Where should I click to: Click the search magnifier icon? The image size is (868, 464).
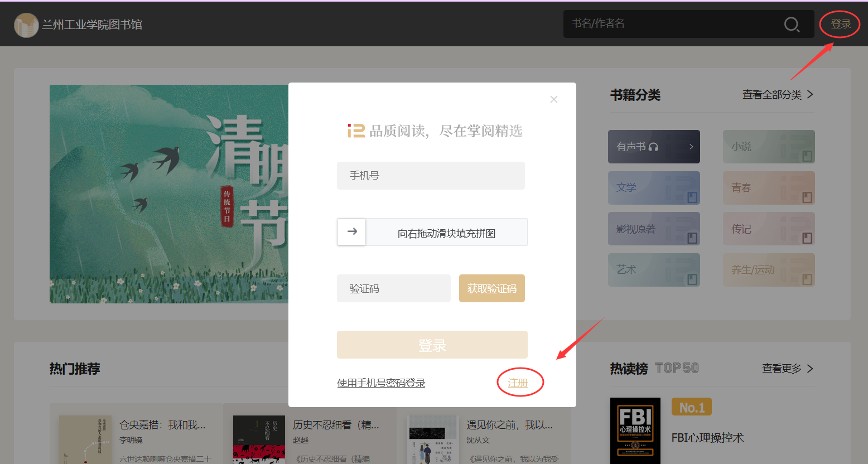[x=792, y=25]
